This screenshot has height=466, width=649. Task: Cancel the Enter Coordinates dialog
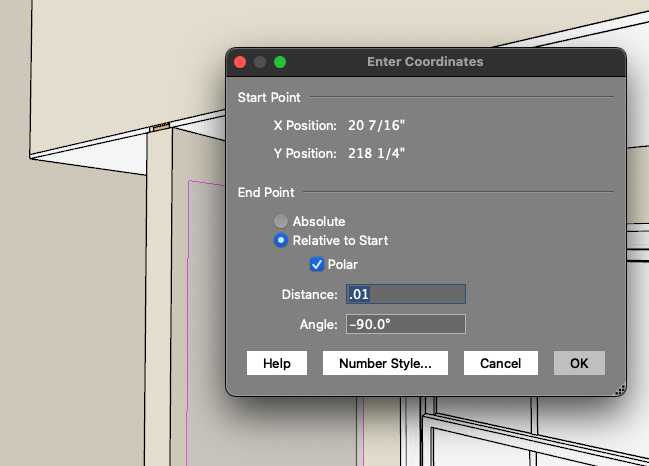coord(501,363)
